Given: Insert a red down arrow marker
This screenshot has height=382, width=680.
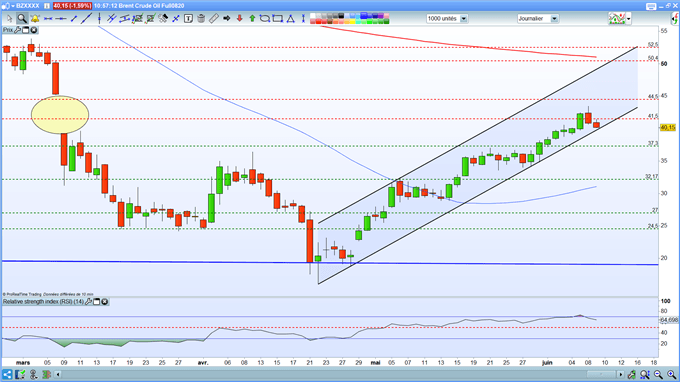Looking at the screenshot, I should [239, 18].
